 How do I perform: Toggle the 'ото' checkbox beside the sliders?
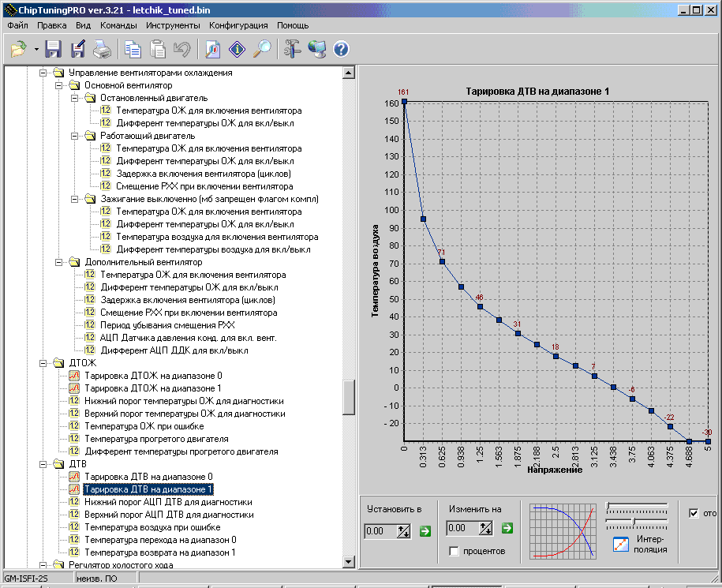[x=694, y=514]
